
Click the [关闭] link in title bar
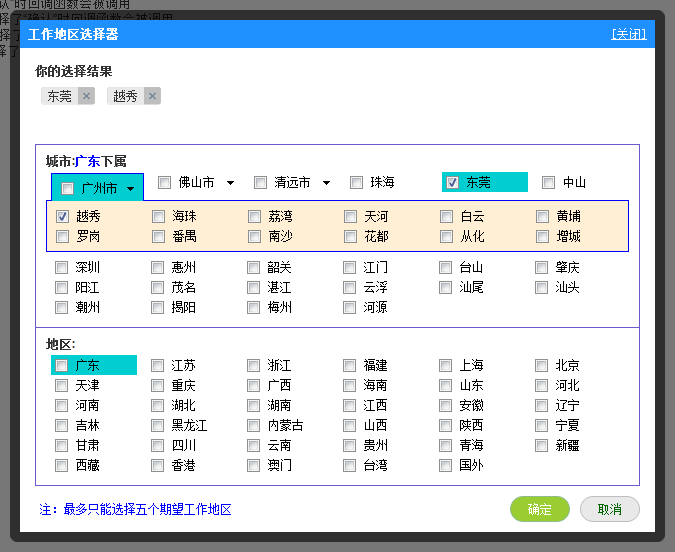(628, 34)
